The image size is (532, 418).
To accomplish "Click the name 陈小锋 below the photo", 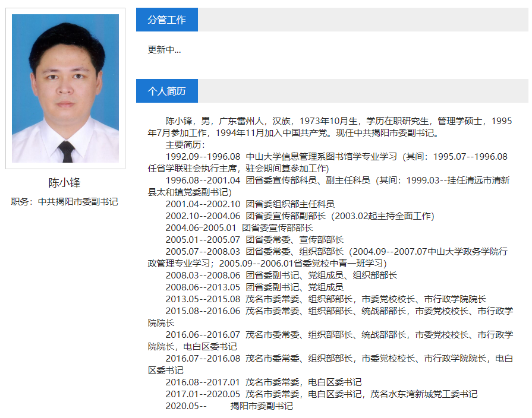I will [x=64, y=182].
